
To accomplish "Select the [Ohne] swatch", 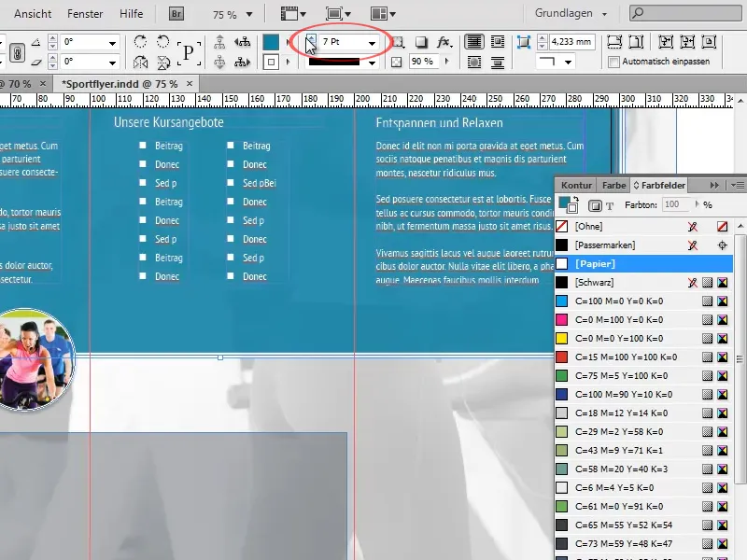I will pyautogui.click(x=643, y=226).
